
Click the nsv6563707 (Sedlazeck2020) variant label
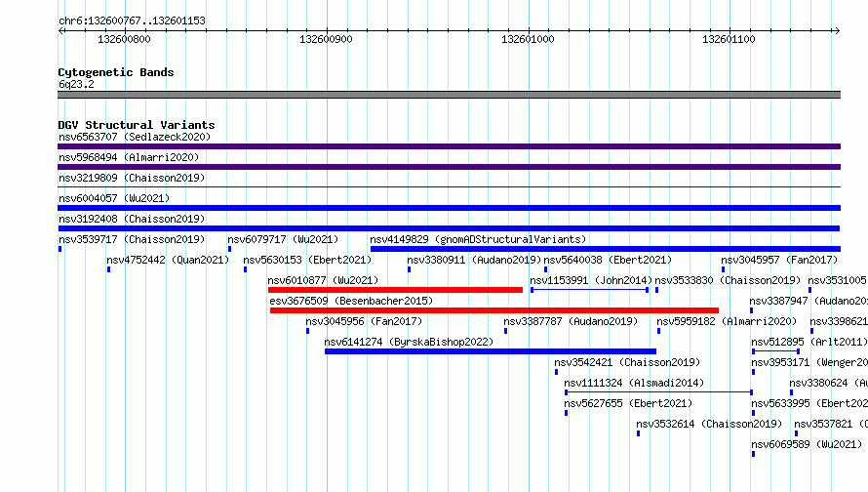135,137
